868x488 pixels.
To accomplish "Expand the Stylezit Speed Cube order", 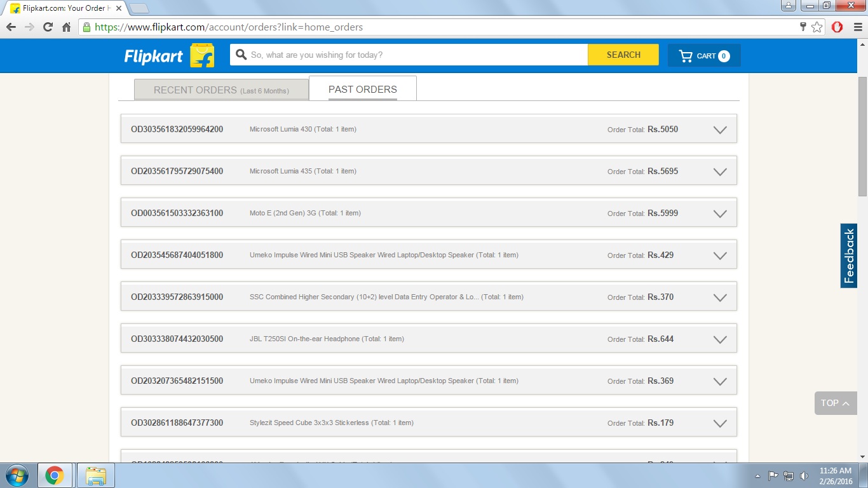I will [x=719, y=423].
